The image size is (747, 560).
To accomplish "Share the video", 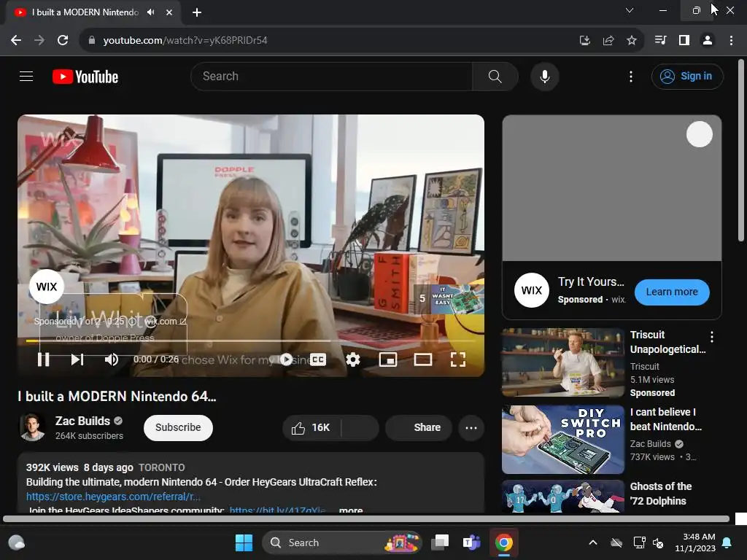I will [x=419, y=427].
